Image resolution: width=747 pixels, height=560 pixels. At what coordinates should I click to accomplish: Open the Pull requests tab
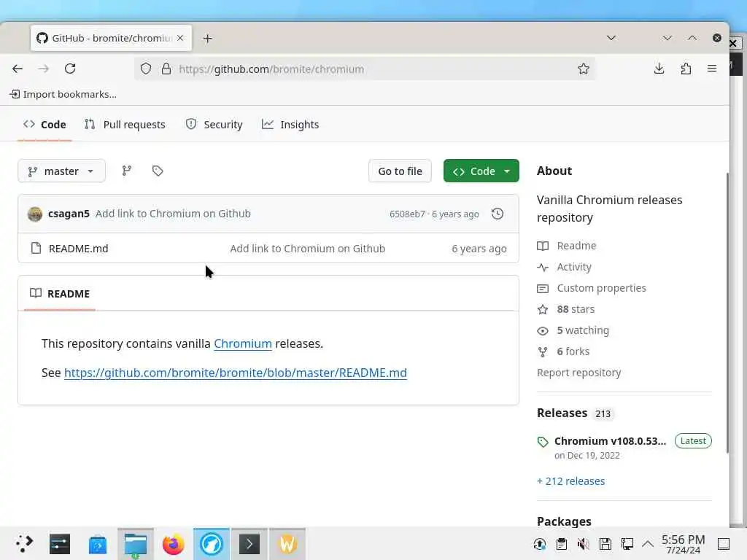click(x=125, y=125)
